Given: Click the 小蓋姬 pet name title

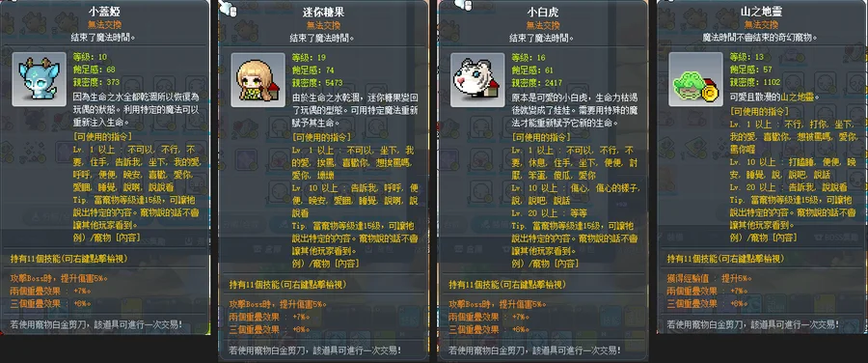Looking at the screenshot, I should (104, 12).
